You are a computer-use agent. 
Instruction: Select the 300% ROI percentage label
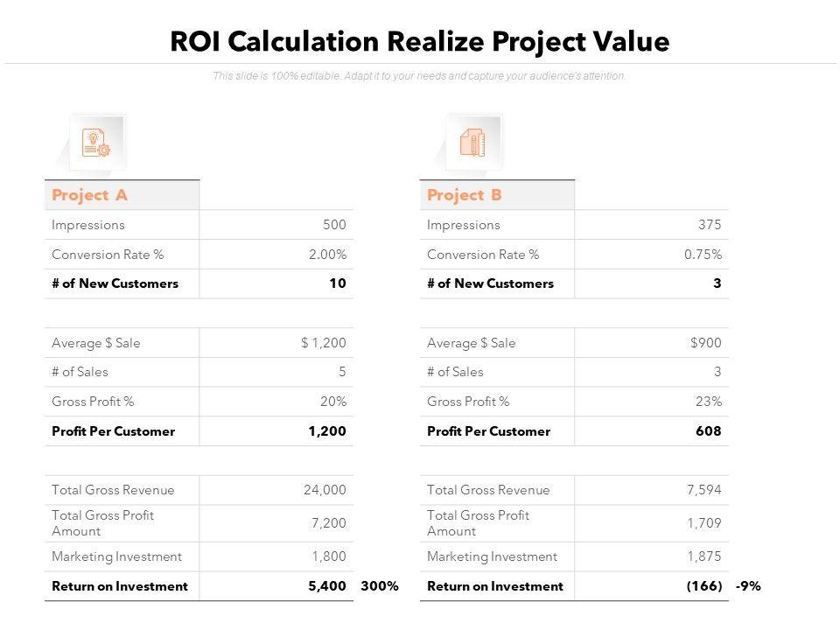pyautogui.click(x=379, y=586)
